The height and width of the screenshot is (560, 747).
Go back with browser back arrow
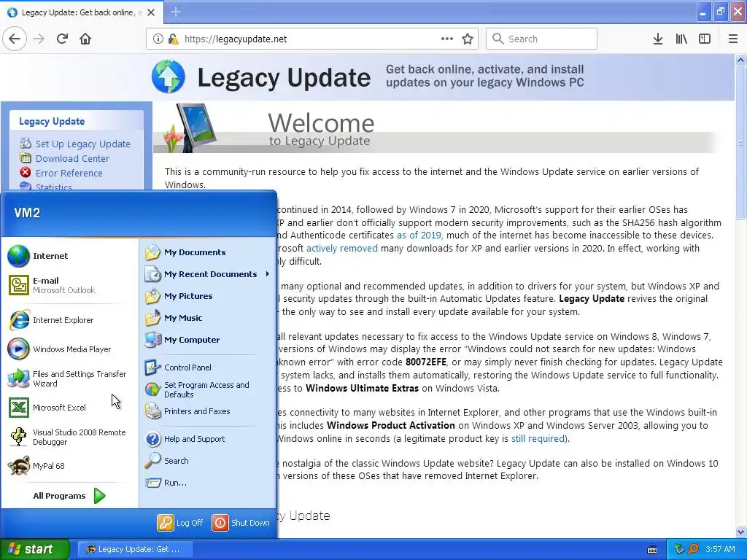[15, 39]
